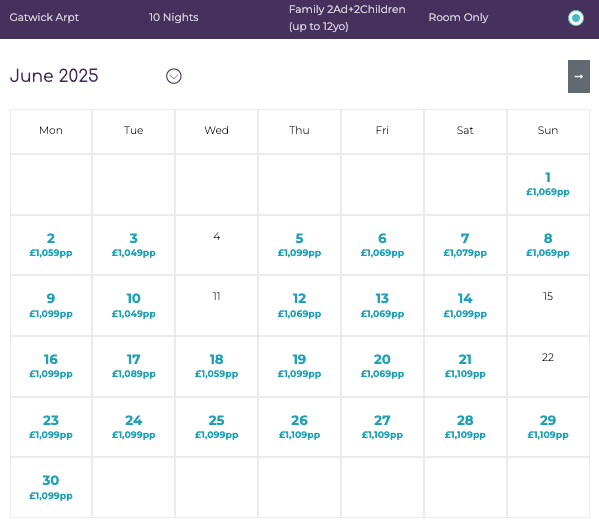
Task: Pick June 29 at £1,109pp
Action: (x=548, y=427)
